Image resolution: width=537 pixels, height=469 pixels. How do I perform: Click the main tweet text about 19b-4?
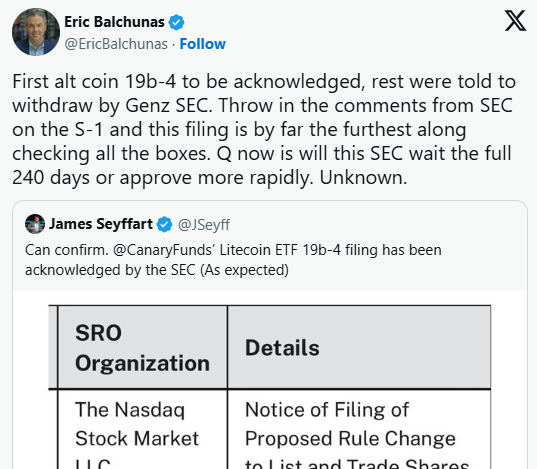tap(263, 129)
